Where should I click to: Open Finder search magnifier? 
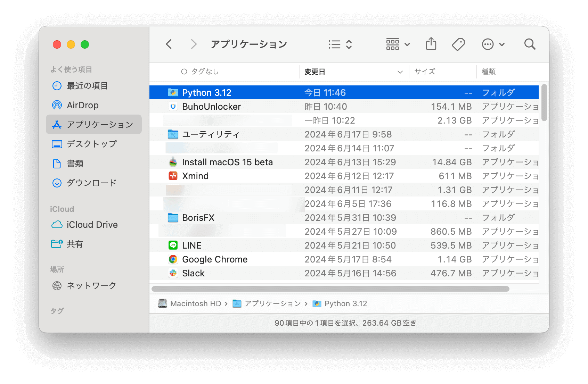(x=530, y=44)
